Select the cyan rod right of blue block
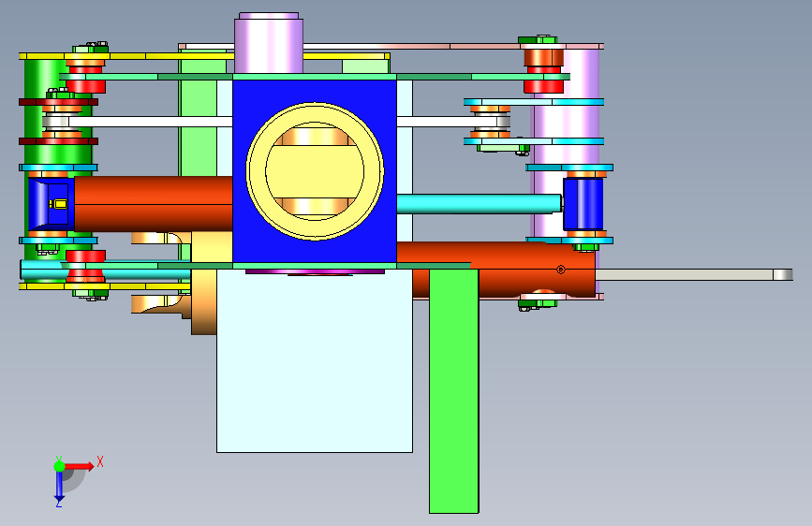 [x=479, y=203]
